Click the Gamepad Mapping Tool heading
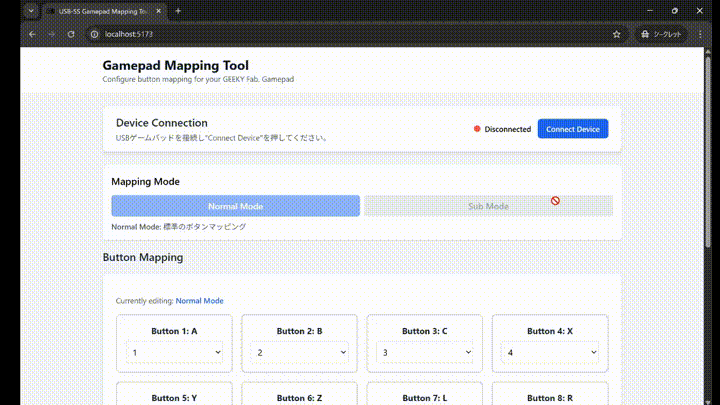This screenshot has height=405, width=720. [175, 65]
